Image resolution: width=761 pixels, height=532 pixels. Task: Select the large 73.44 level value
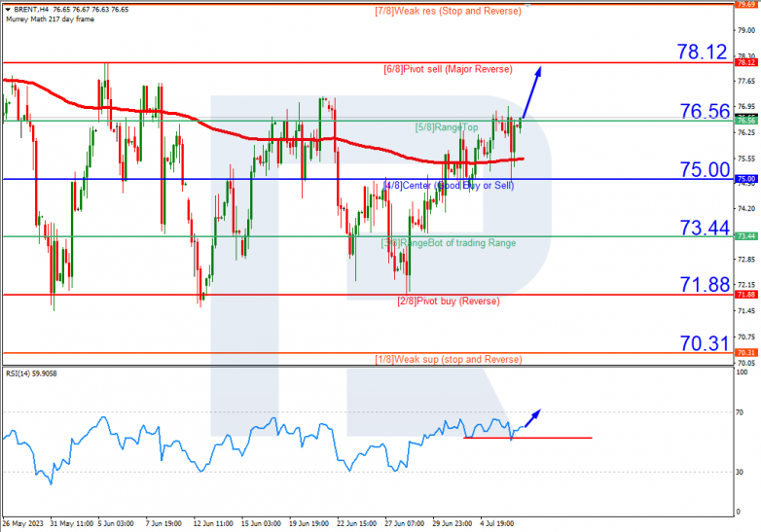[705, 228]
